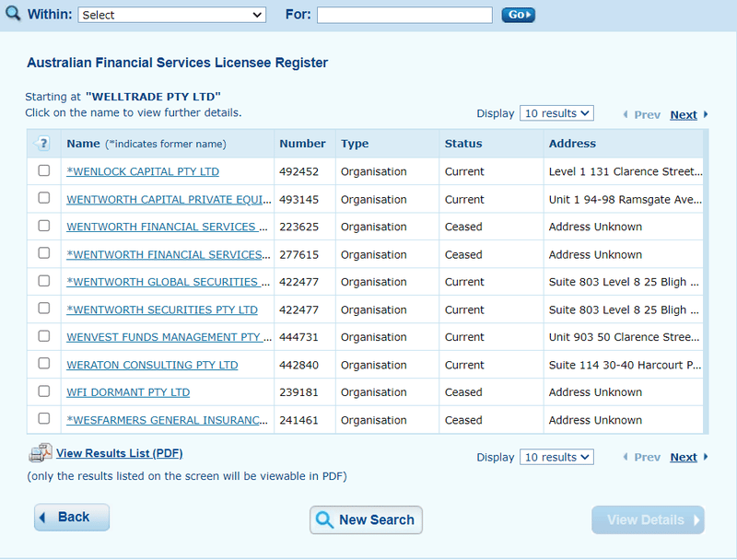
Task: Open the bottom Display 10 results dropdown
Action: coord(556,457)
